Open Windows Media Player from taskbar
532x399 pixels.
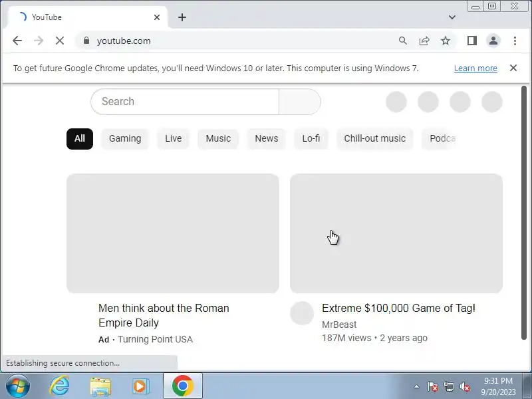pos(140,386)
